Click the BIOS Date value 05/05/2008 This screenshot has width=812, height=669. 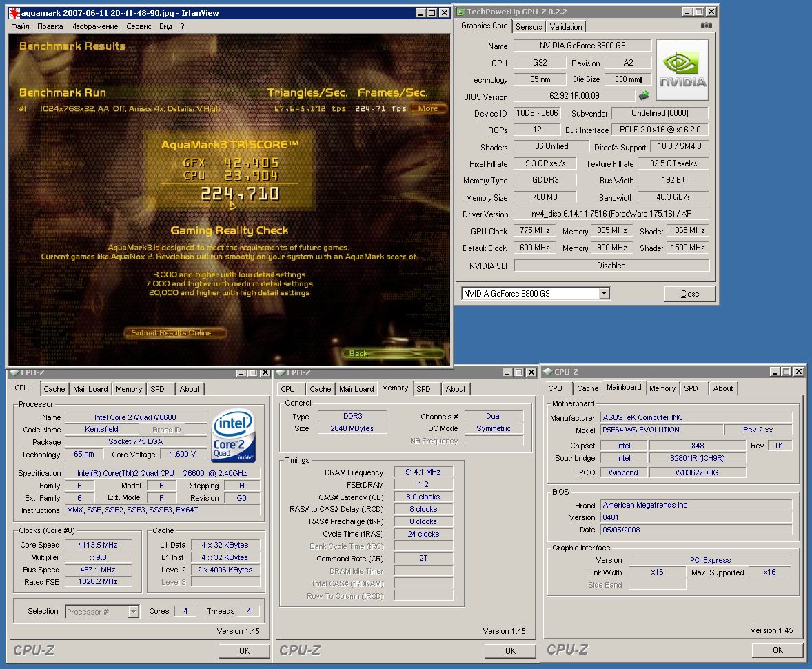pos(696,530)
